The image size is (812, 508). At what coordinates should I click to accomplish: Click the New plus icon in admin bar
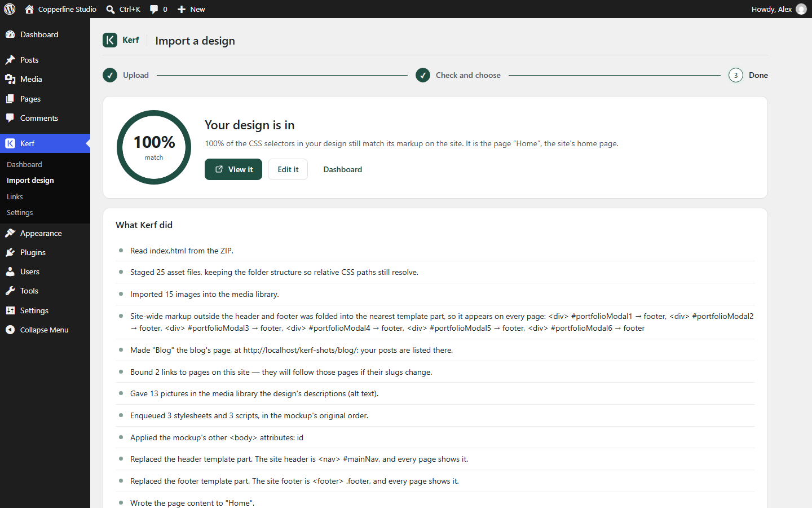tap(182, 9)
